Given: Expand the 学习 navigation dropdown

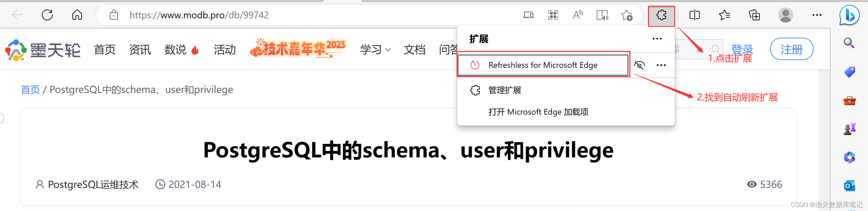Looking at the screenshot, I should (x=375, y=50).
